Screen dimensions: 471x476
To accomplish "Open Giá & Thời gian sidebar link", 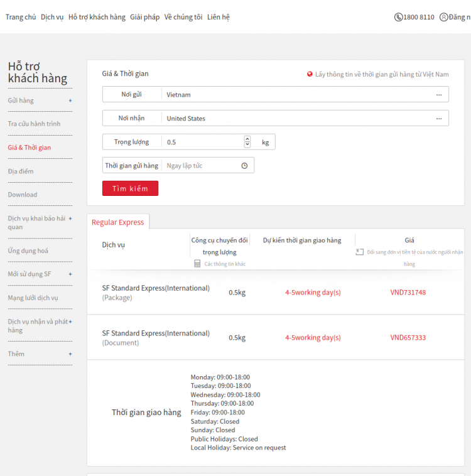I will click(30, 148).
